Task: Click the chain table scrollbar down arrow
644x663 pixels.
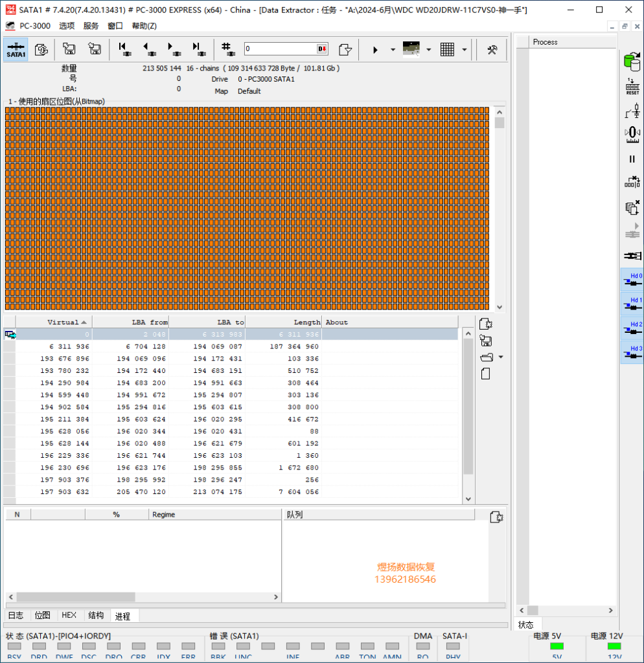Action: click(x=468, y=499)
